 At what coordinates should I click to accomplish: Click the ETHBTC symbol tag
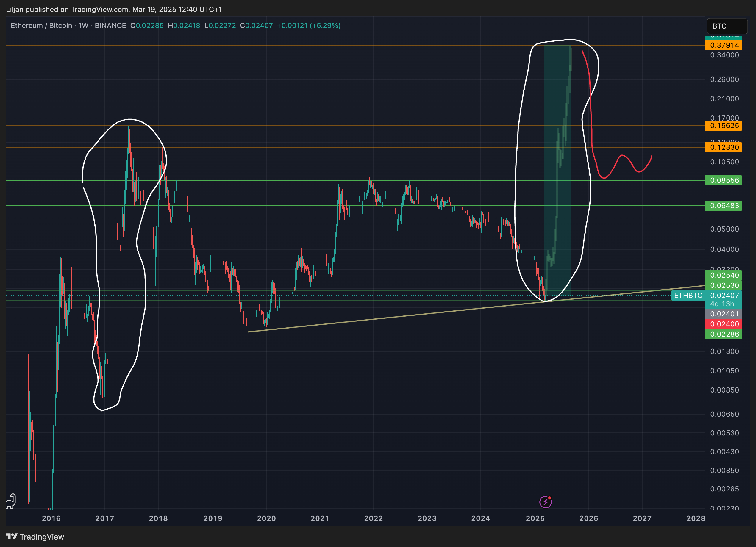click(x=688, y=295)
